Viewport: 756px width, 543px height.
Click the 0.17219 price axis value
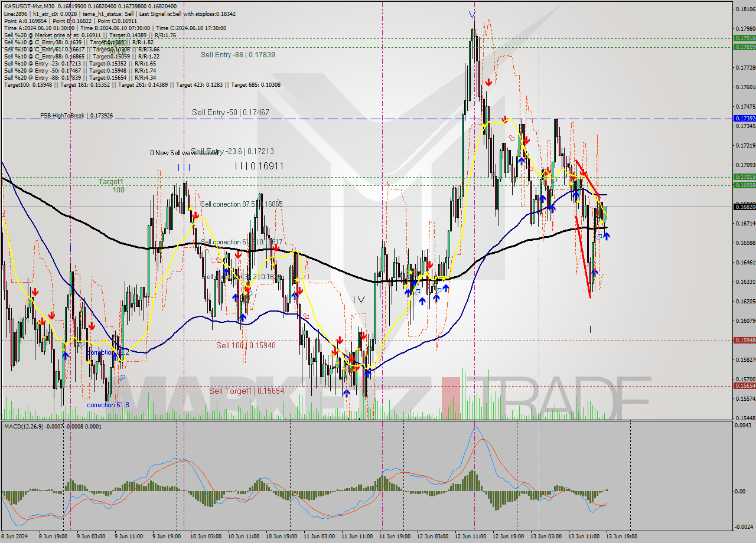745,145
